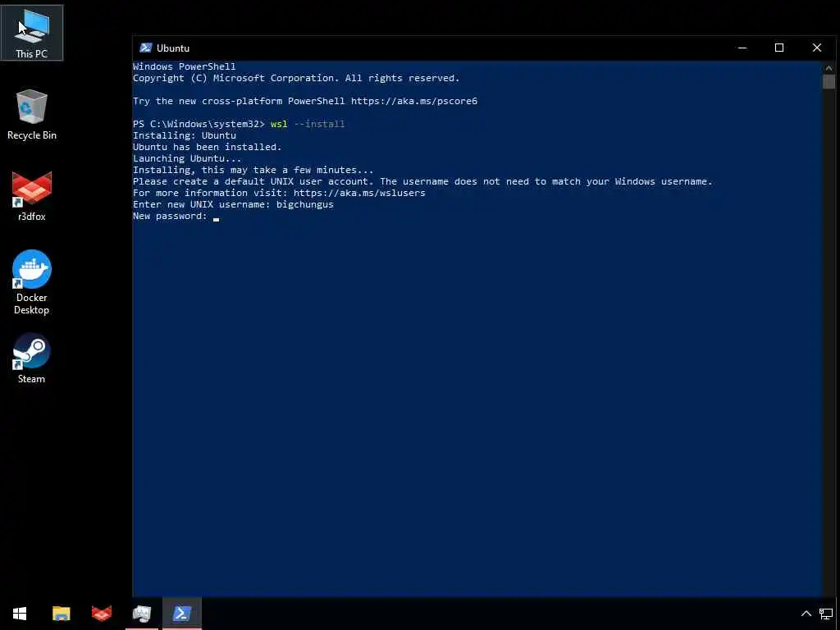Image resolution: width=840 pixels, height=630 pixels.
Task: Open the Windows Start menu
Action: coord(20,614)
